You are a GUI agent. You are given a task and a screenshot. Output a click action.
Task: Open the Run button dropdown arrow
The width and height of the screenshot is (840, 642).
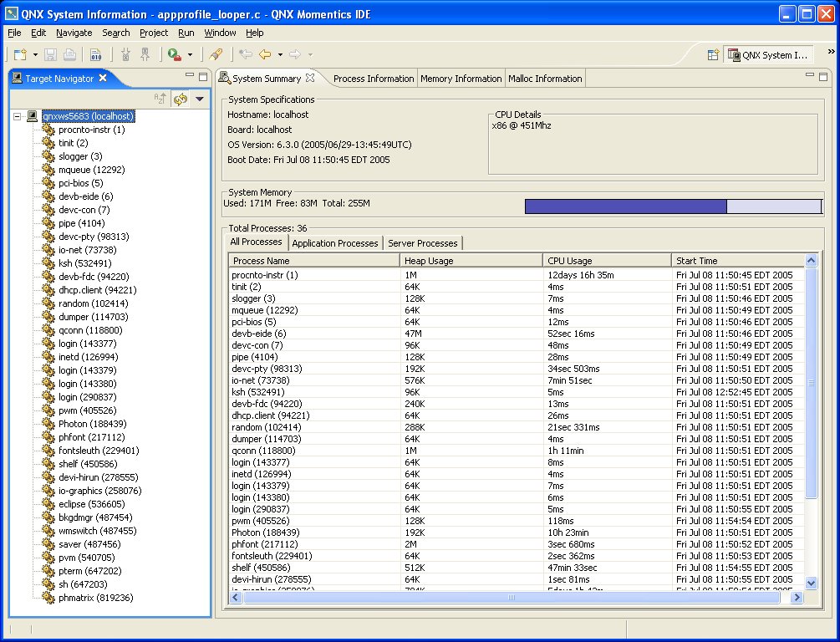click(191, 53)
